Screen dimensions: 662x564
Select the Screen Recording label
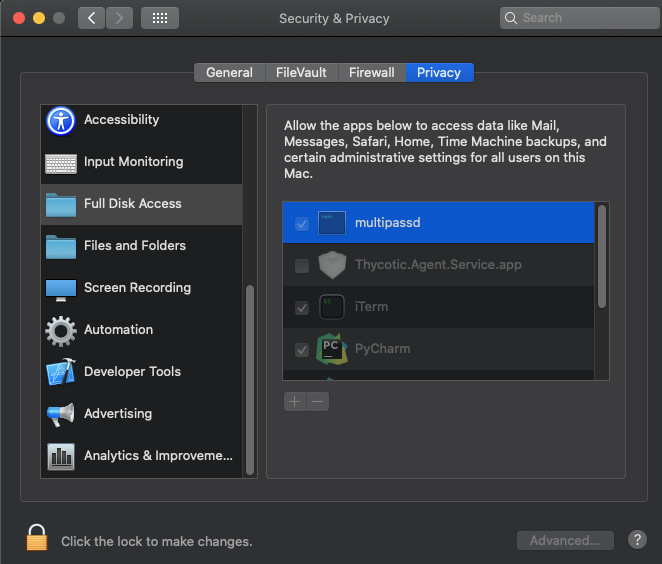tap(137, 287)
